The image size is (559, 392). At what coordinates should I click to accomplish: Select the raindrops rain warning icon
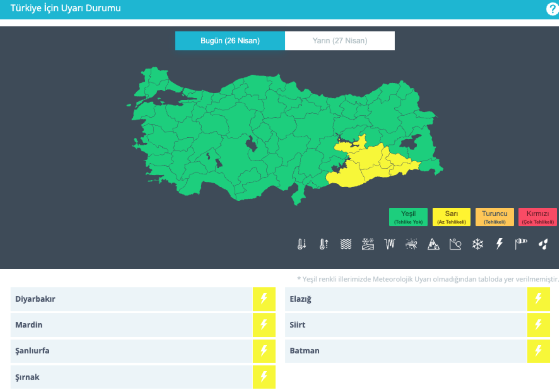543,244
